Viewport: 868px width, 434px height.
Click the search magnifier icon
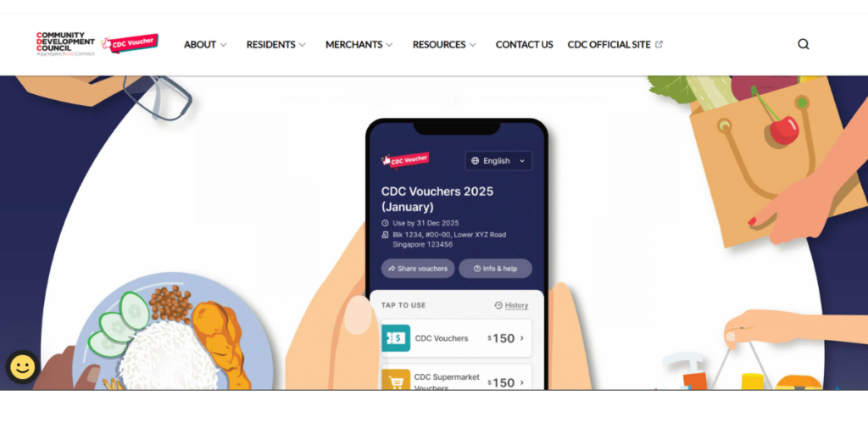(804, 44)
